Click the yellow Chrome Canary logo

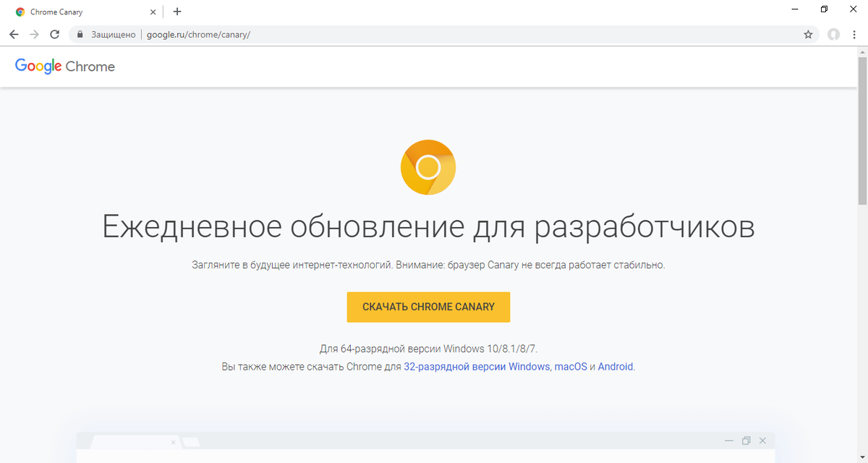pos(428,168)
